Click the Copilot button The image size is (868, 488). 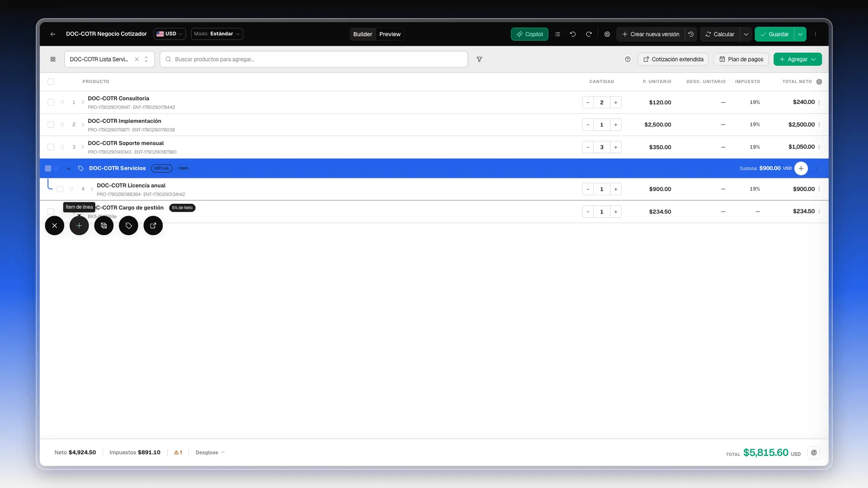(x=529, y=34)
